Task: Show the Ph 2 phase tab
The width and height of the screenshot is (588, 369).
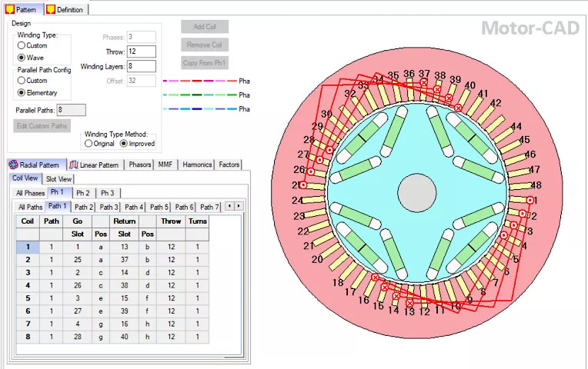Action: 82,193
